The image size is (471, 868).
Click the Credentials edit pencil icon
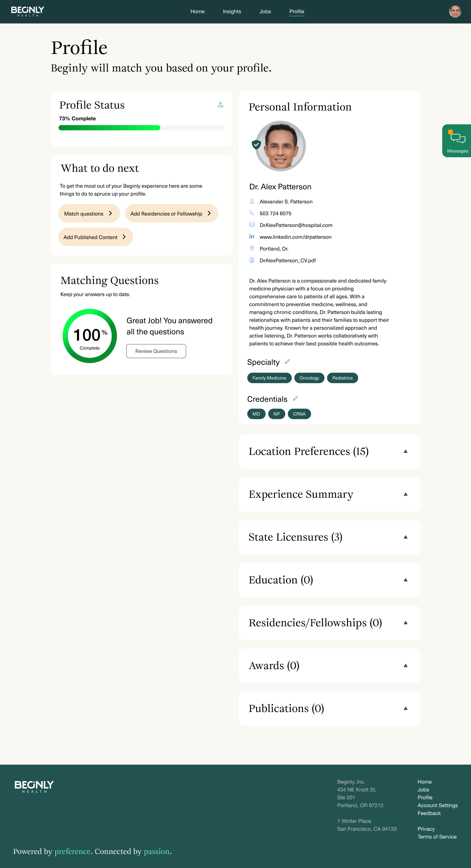click(295, 399)
